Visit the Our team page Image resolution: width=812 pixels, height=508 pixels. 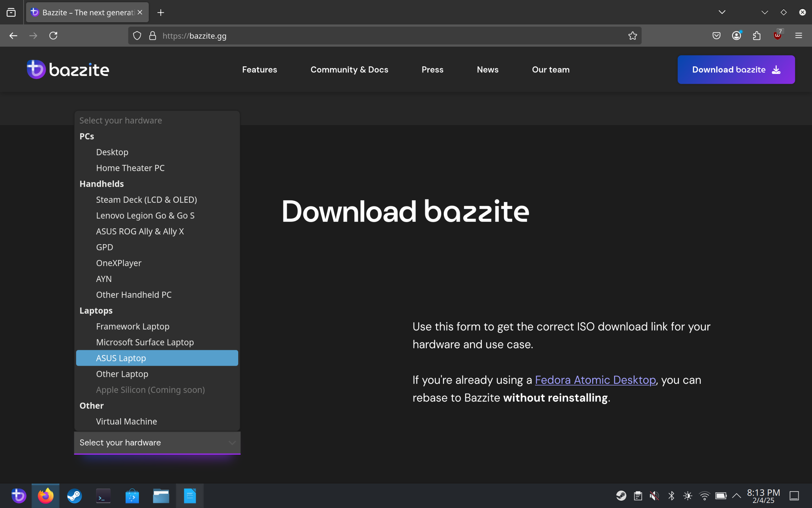coord(551,70)
